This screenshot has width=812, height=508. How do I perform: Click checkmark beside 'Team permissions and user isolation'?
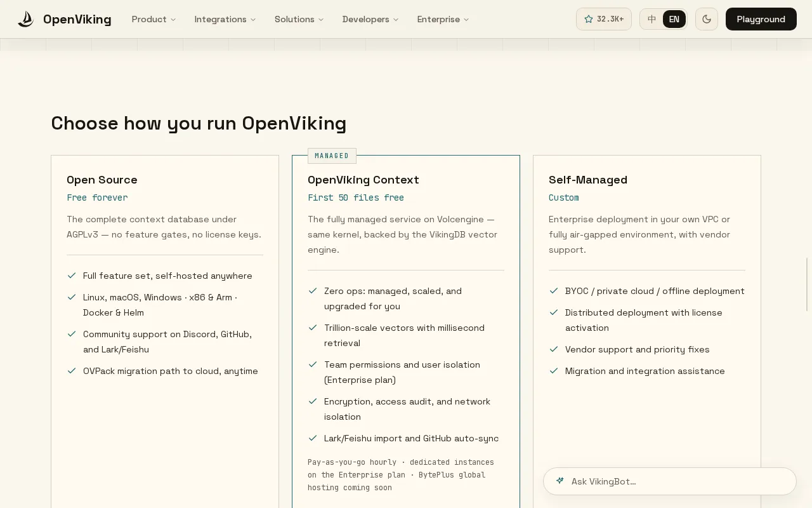point(313,364)
